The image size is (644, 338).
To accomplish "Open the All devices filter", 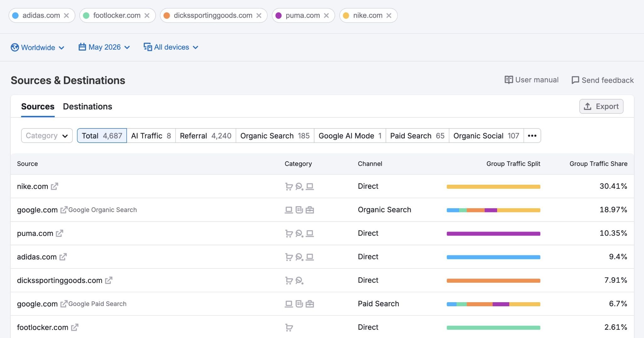I will point(171,47).
